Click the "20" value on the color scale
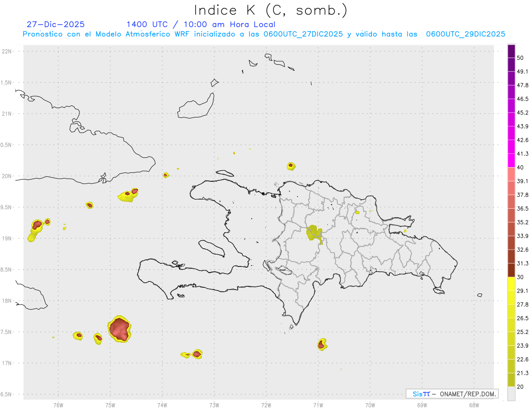Viewport: 532px width, 411px height. (520, 387)
